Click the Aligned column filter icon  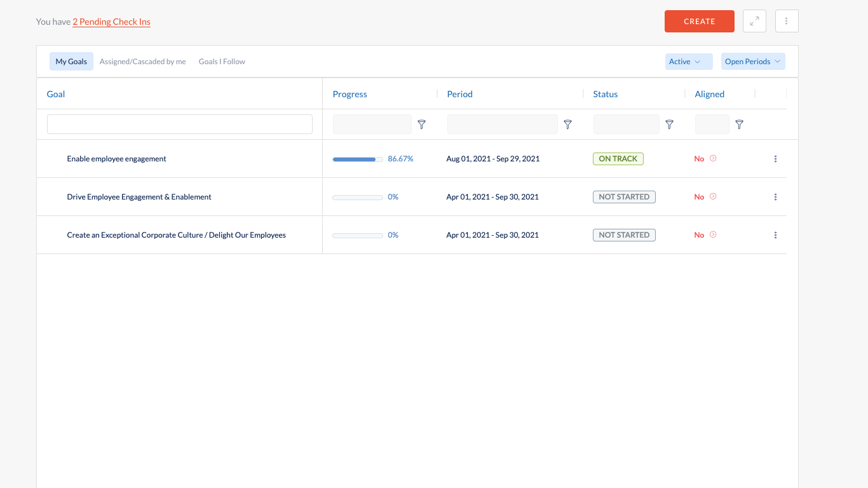[x=739, y=125]
